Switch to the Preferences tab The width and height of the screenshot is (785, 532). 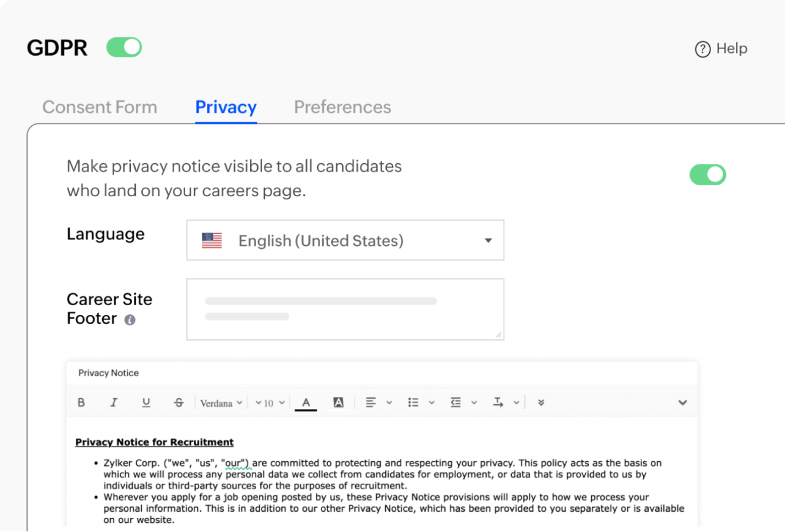tap(342, 107)
